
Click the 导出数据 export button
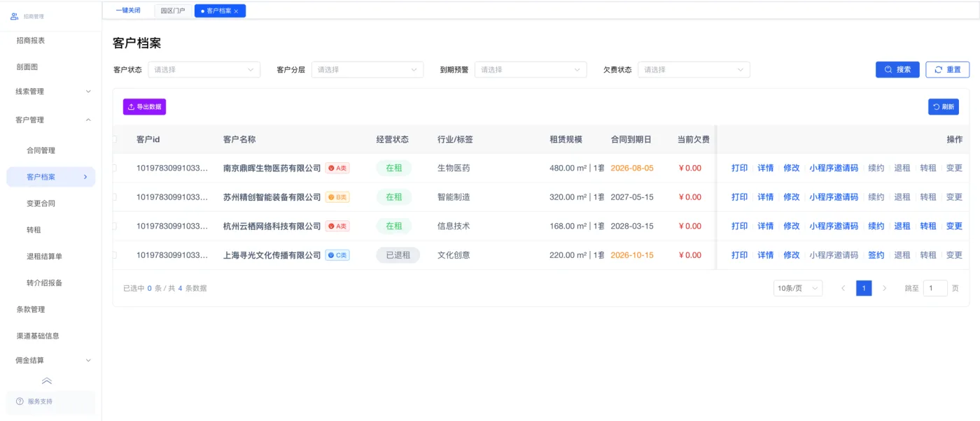coord(144,107)
